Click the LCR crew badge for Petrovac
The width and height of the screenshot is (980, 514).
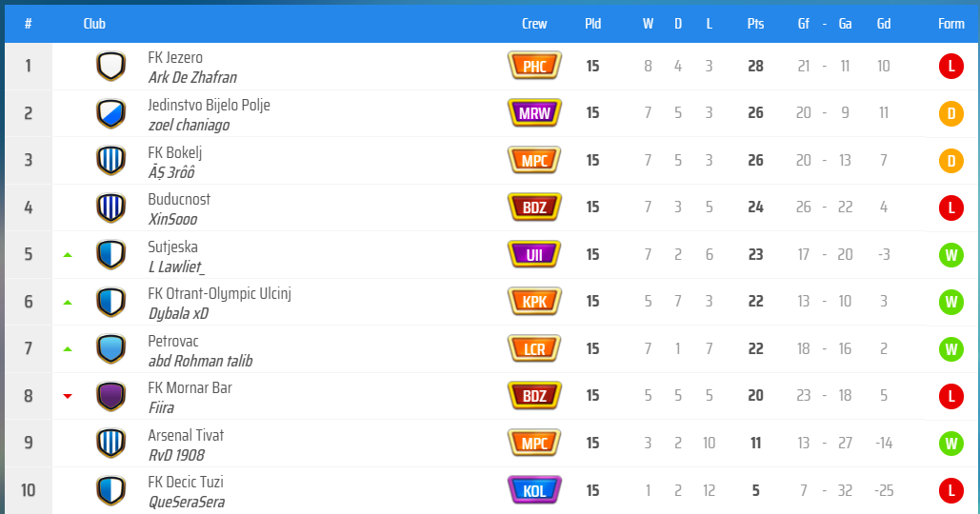[534, 349]
